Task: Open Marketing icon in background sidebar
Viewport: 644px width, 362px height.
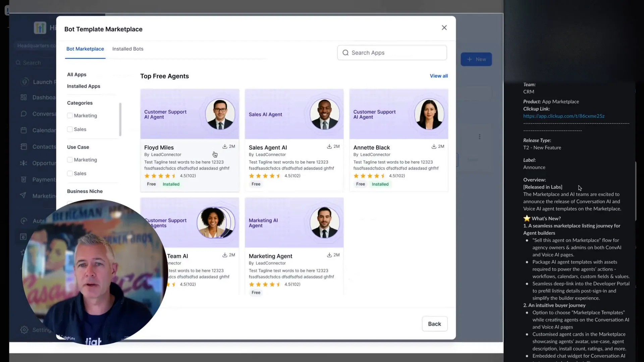Action: (23, 196)
